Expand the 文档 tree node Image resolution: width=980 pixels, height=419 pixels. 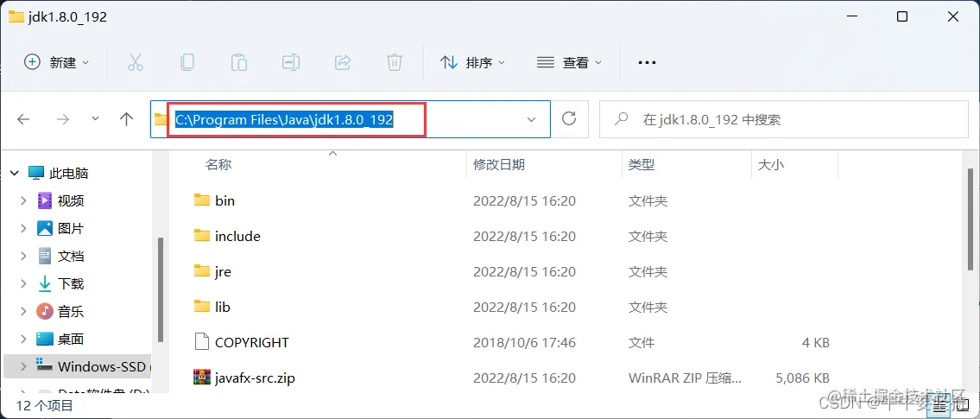point(23,256)
